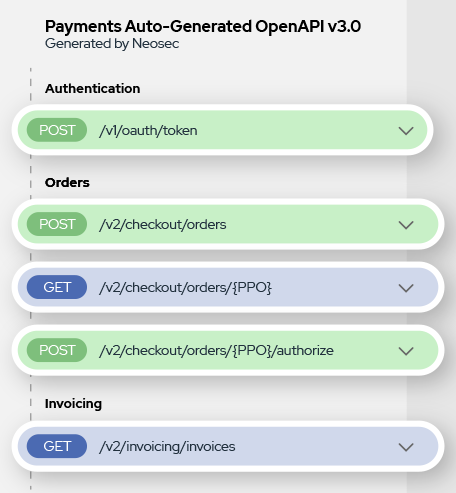Select the Authentication section heading
This screenshot has height=493, width=456.
(93, 89)
